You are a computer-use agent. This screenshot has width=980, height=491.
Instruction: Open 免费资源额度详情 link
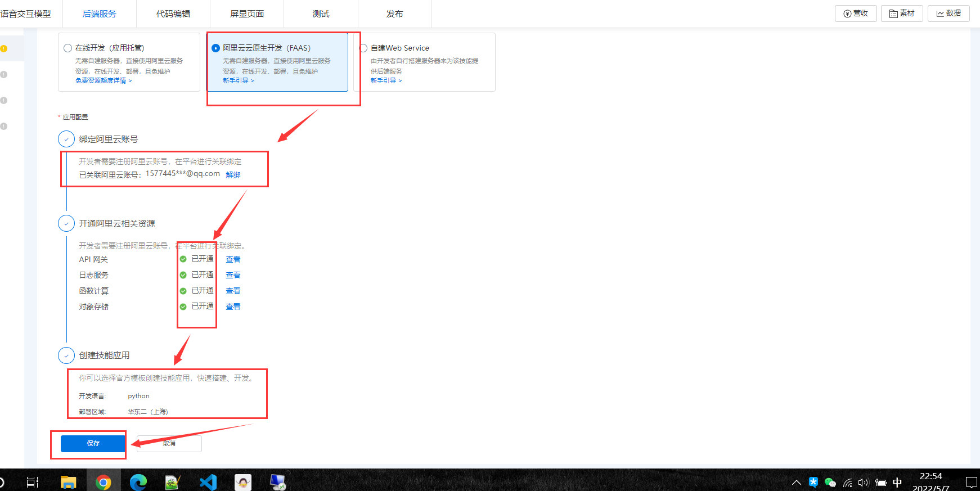point(104,81)
